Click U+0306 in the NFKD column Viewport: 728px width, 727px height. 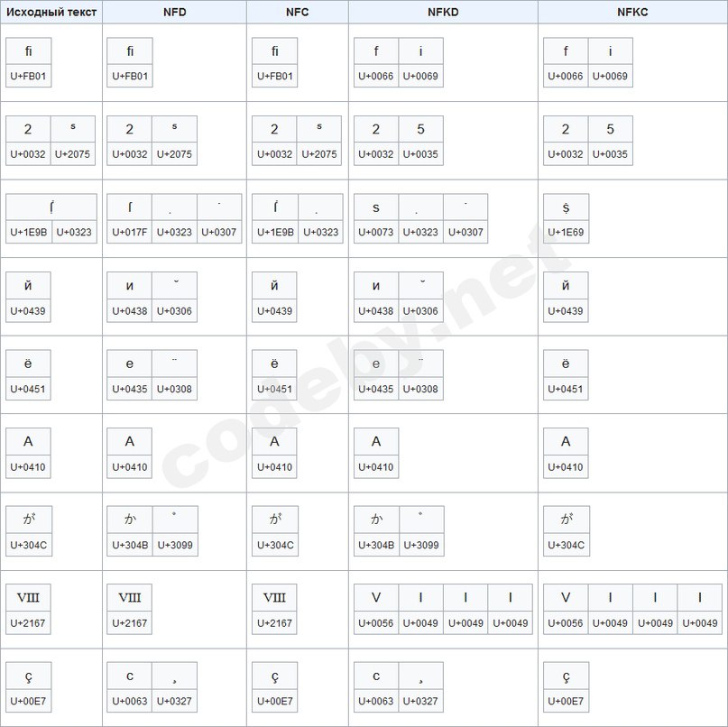(420, 310)
